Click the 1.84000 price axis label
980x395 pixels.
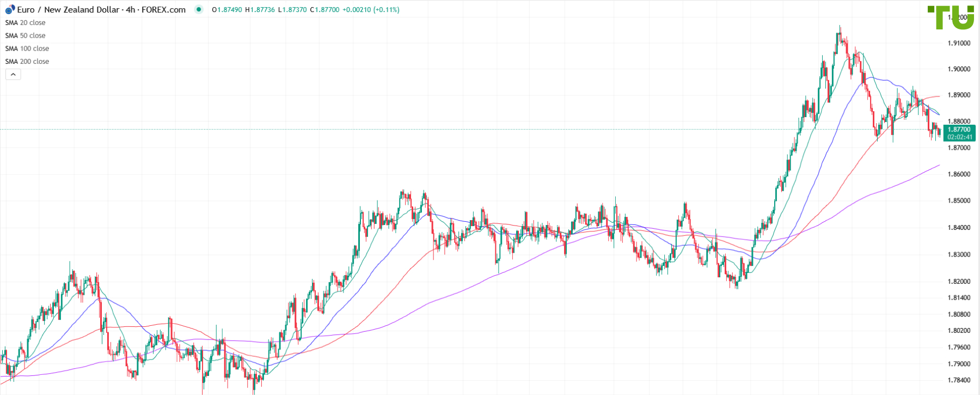[959, 228]
